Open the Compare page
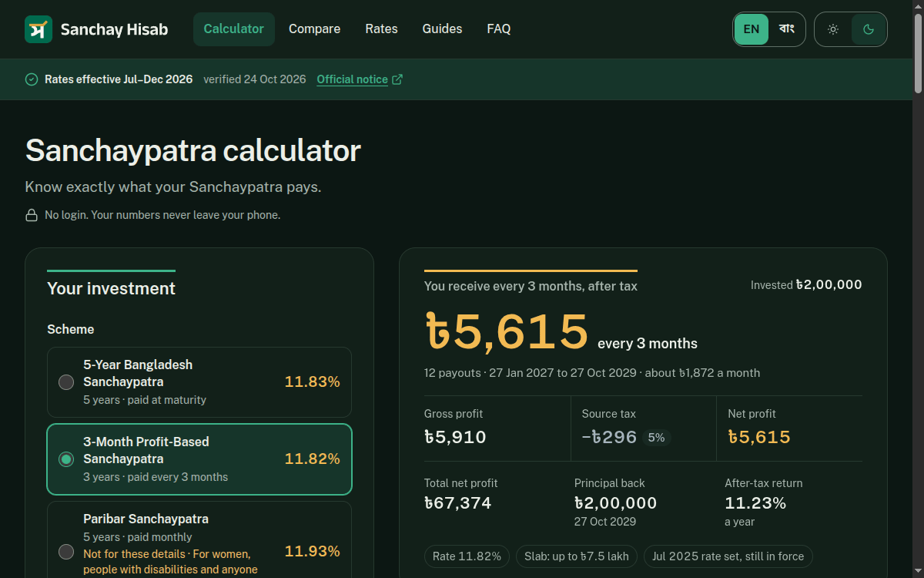This screenshot has height=578, width=924. coord(314,29)
